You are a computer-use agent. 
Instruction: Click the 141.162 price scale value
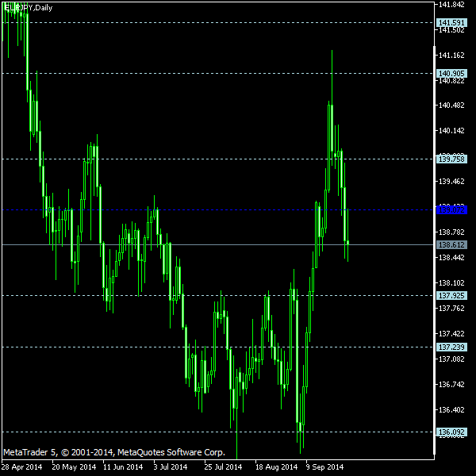[x=451, y=56]
